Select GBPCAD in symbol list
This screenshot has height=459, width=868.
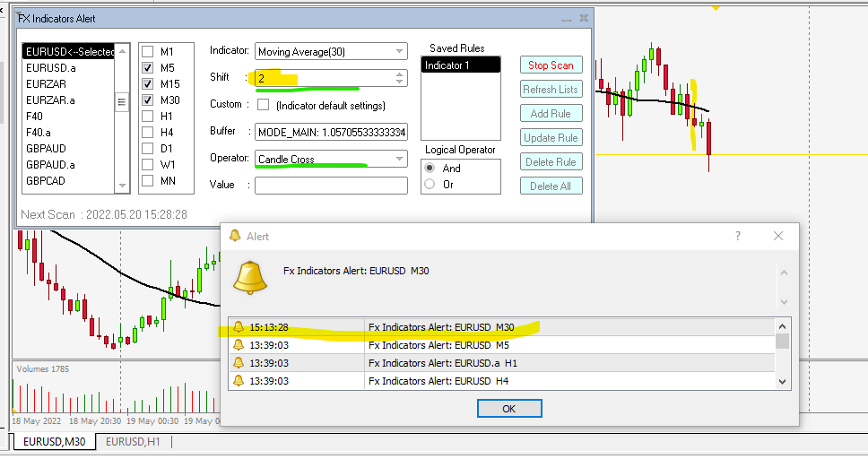coord(69,180)
